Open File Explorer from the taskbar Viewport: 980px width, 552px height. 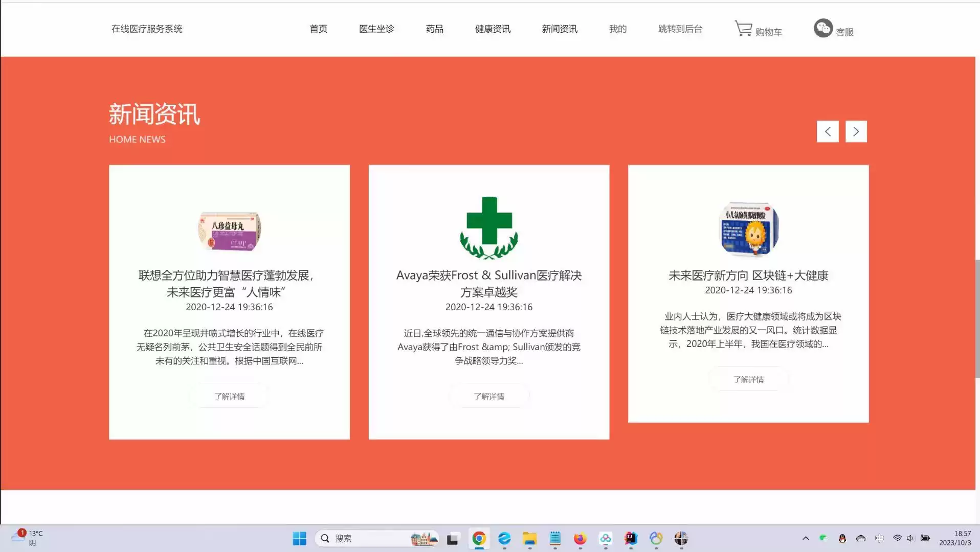click(x=529, y=538)
